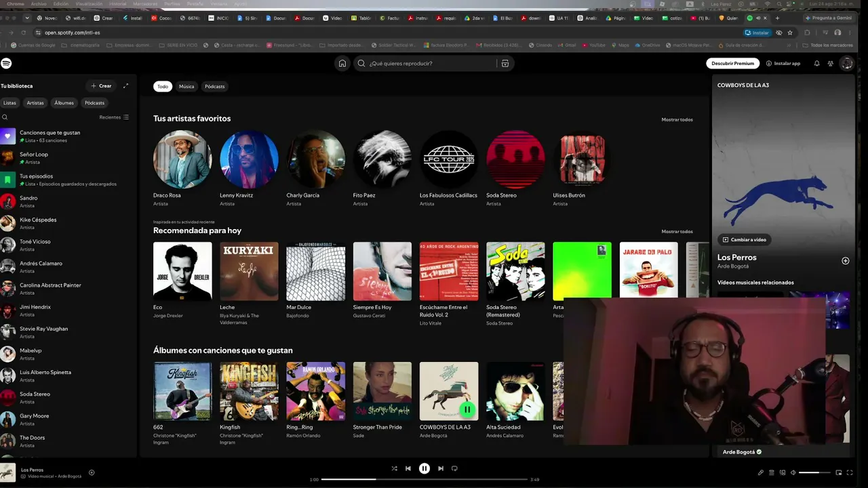Viewport: 868px width, 488px height.
Task: Click the download icon next to Instalar app
Action: (769, 63)
